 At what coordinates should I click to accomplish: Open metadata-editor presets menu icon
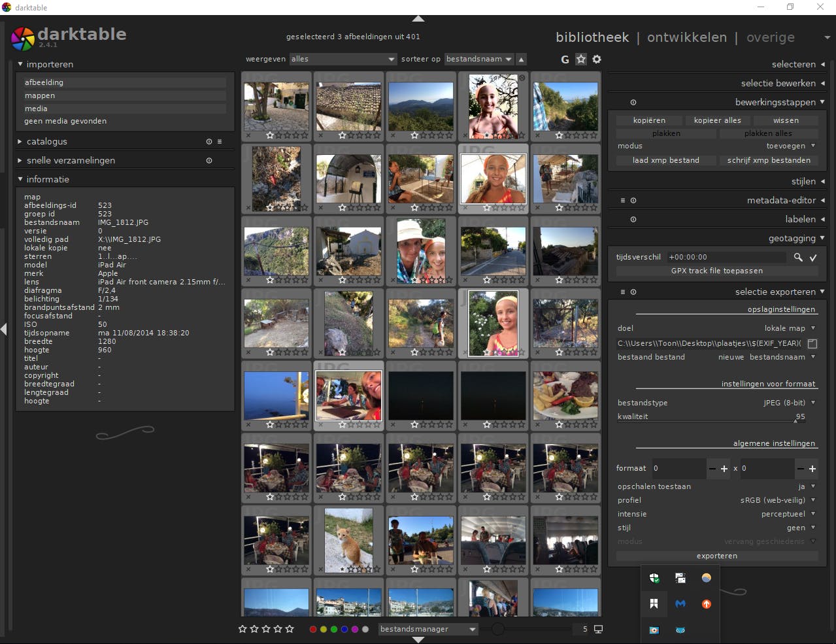tap(623, 201)
